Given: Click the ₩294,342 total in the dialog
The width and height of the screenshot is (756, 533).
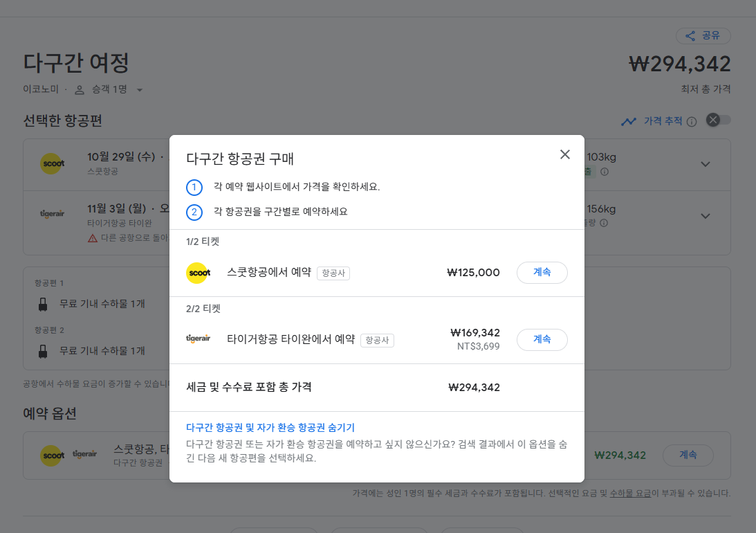Looking at the screenshot, I should click(474, 388).
